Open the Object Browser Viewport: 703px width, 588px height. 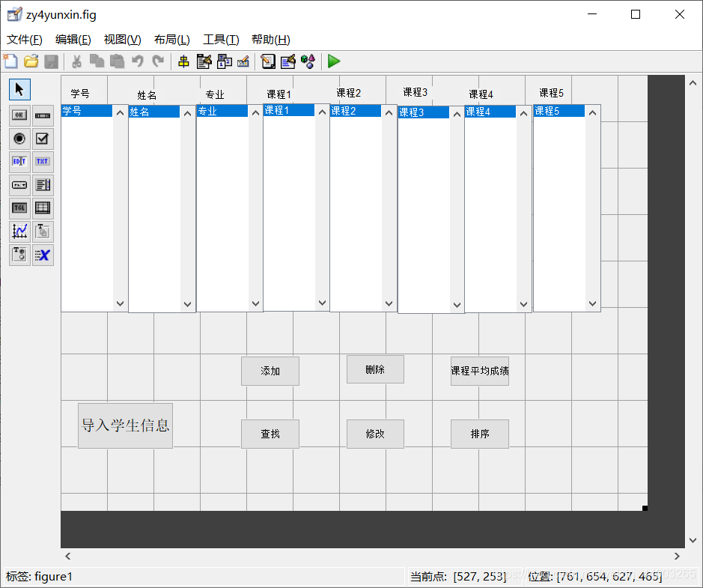pos(308,61)
